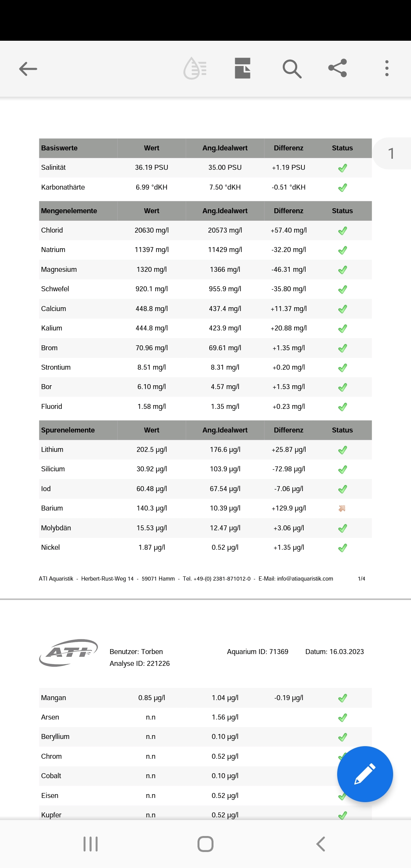Tap the Calcium row label
The image size is (411, 868).
54,309
